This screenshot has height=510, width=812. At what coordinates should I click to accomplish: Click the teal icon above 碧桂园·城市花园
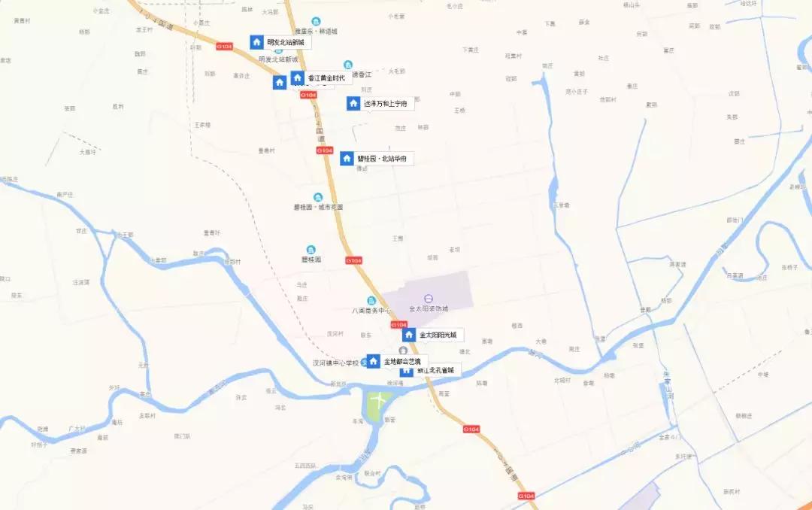point(318,198)
